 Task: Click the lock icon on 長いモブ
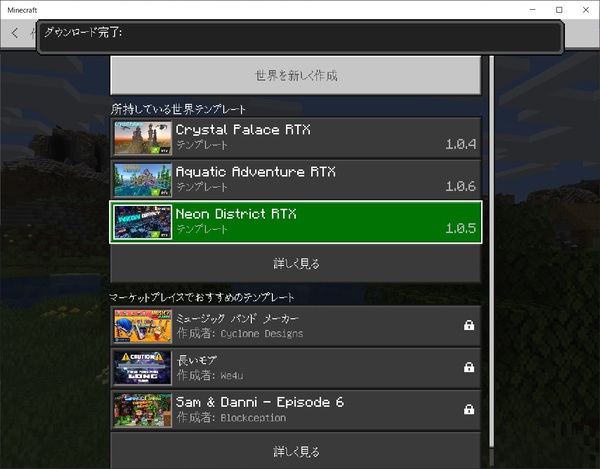tap(469, 367)
